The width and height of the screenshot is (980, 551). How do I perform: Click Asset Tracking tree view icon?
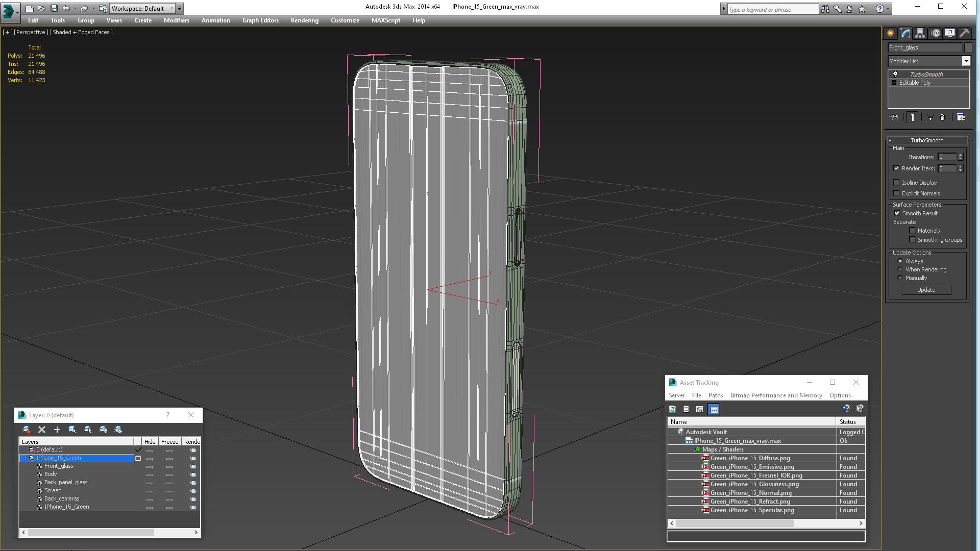[x=700, y=409]
